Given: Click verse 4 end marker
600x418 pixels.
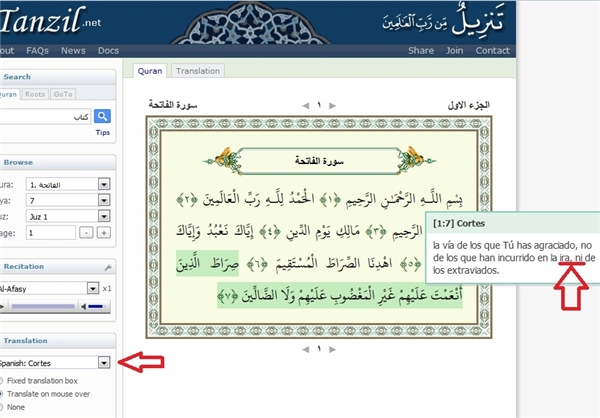Looking at the screenshot, I should click(x=270, y=232).
